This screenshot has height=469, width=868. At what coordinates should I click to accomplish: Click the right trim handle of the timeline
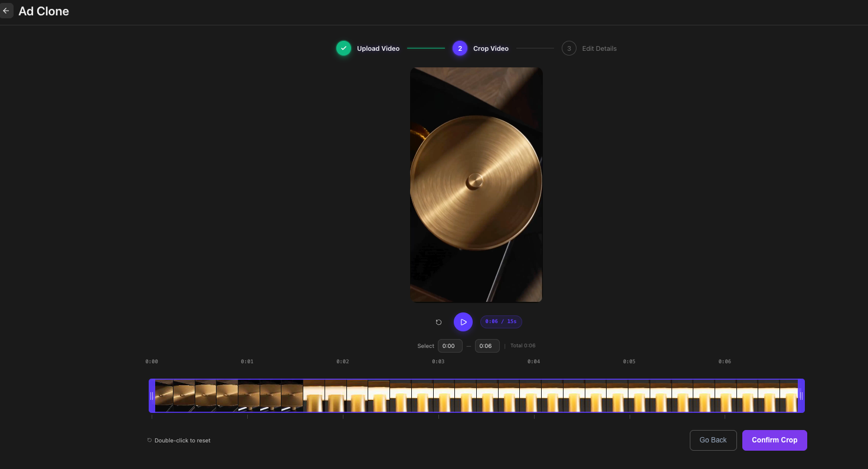tap(801, 396)
